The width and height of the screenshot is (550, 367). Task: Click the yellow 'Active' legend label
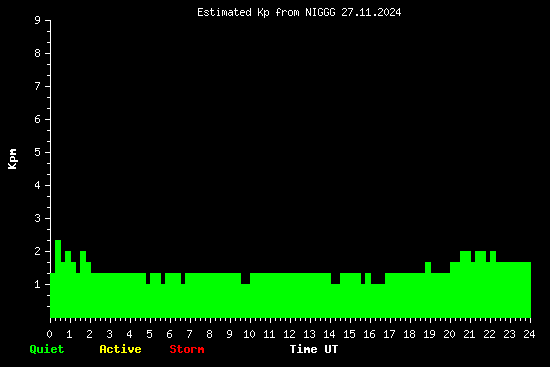coord(120,349)
